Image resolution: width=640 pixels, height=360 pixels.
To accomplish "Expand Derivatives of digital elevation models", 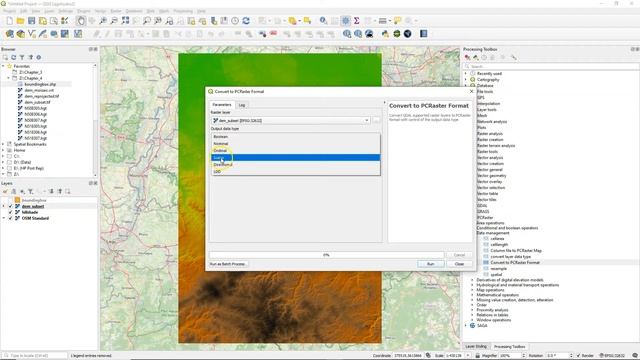I will click(x=472, y=280).
